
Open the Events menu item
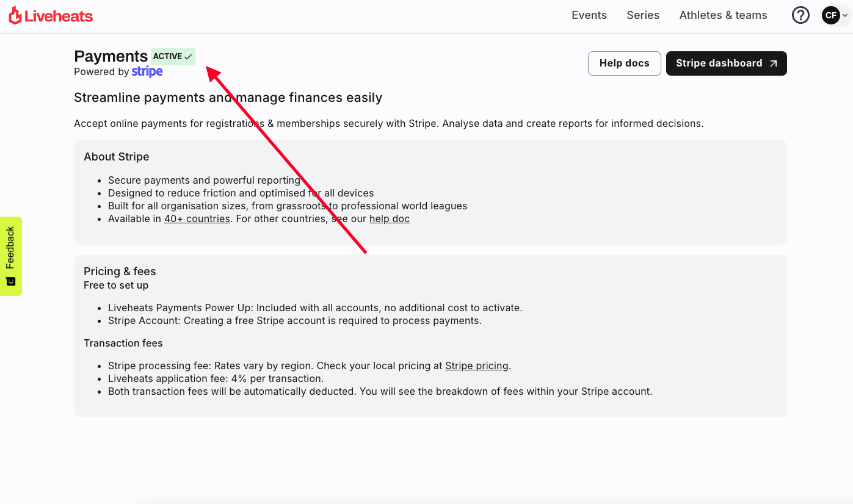tap(589, 15)
